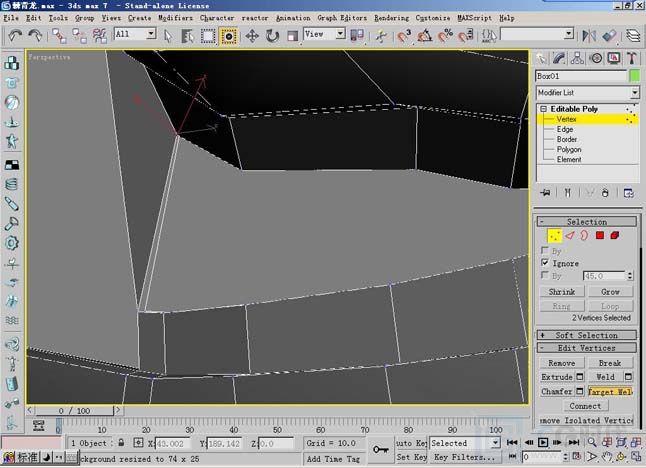The height and width of the screenshot is (468, 646).
Task: Open the Create command panel tab
Action: click(541, 58)
